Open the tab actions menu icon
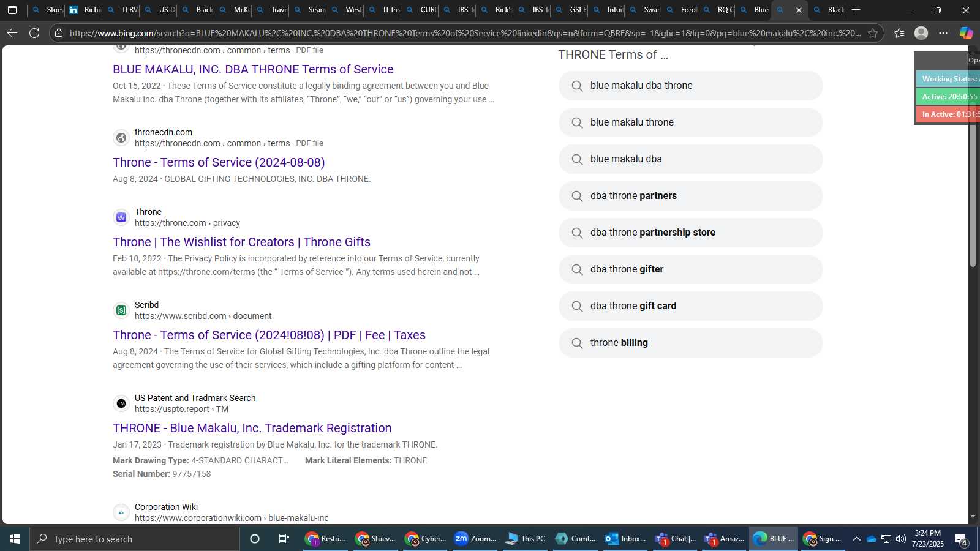This screenshot has height=551, width=980. tap(12, 10)
